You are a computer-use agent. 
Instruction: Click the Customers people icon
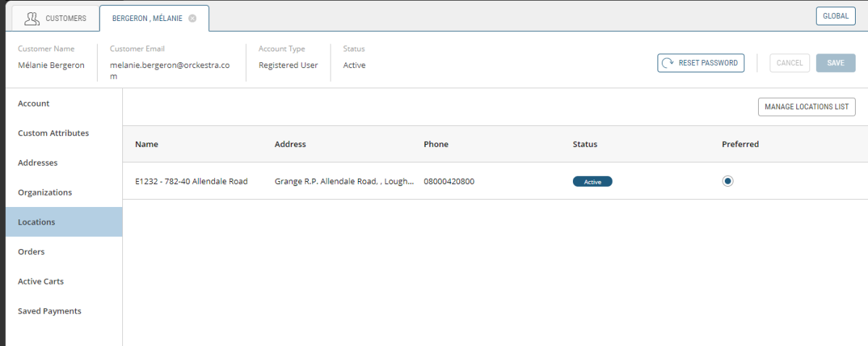click(32, 18)
